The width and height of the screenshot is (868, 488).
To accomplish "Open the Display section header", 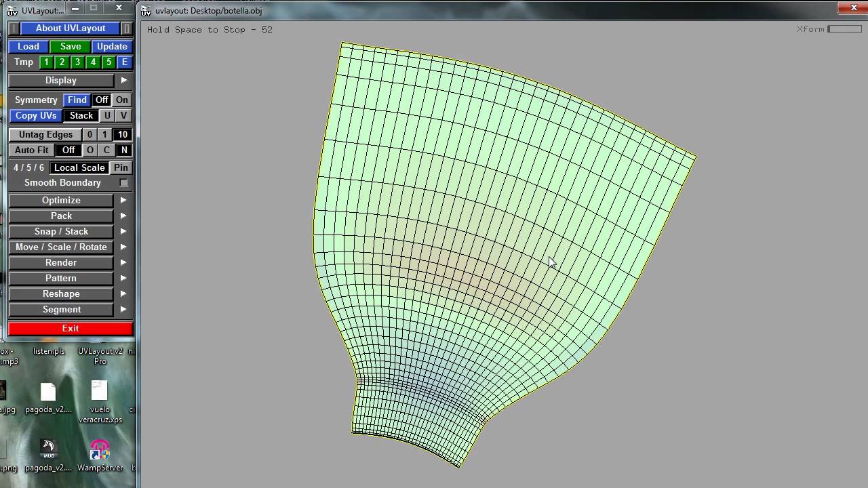I will pos(61,80).
